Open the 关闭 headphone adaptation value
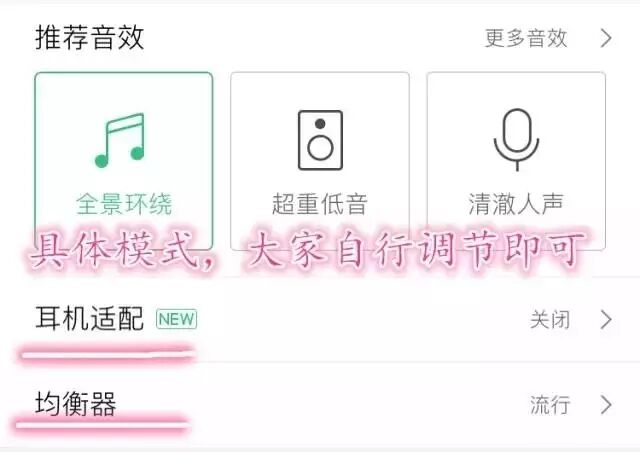The height and width of the screenshot is (452, 640). tap(550, 320)
